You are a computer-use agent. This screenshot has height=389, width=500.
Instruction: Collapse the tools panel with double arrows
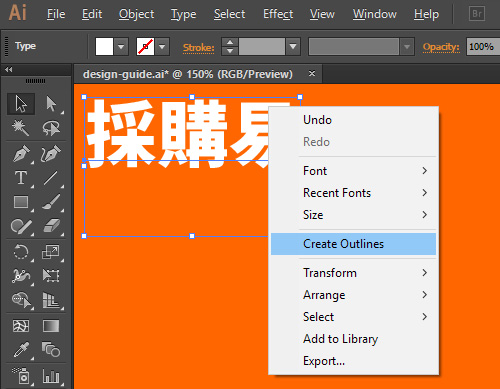click(x=9, y=69)
